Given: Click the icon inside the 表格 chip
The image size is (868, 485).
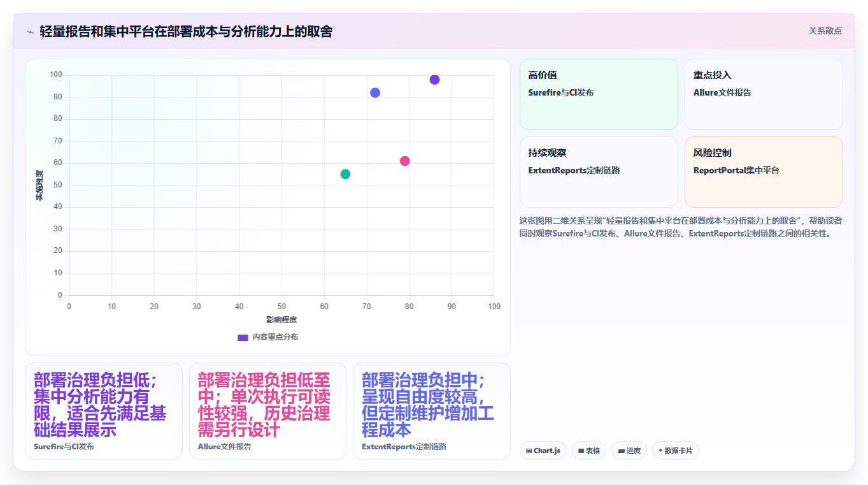Looking at the screenshot, I should tap(581, 451).
